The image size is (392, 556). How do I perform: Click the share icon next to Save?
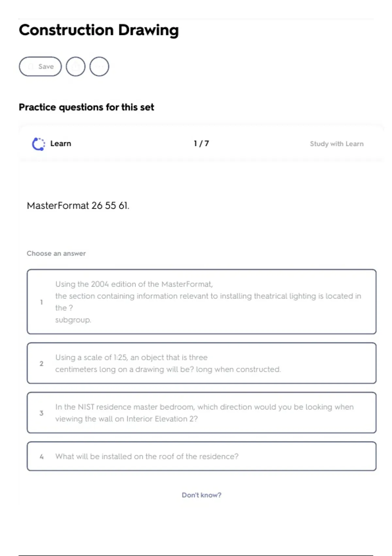click(75, 67)
